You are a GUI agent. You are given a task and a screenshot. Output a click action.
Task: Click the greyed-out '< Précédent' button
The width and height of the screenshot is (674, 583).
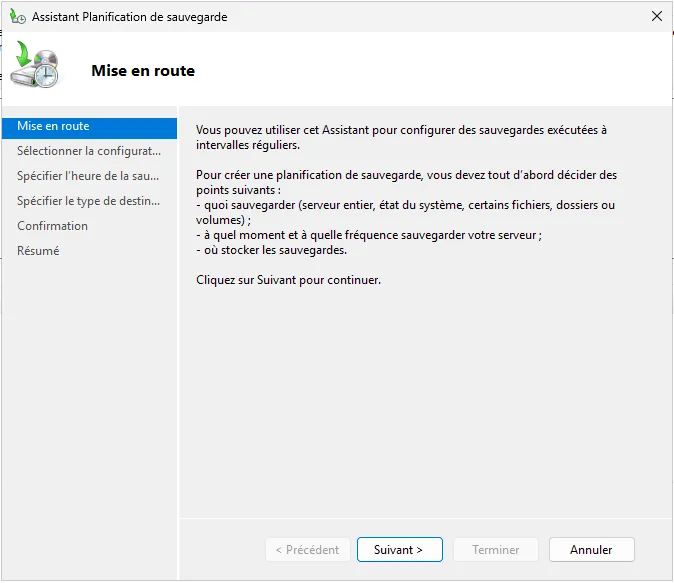tap(307, 549)
